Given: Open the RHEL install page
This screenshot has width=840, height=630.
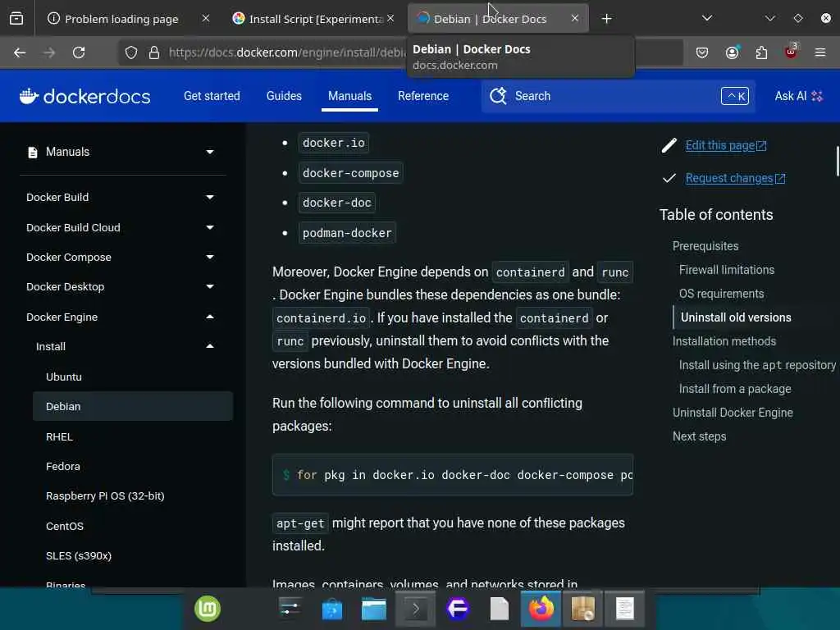Looking at the screenshot, I should pos(59,436).
